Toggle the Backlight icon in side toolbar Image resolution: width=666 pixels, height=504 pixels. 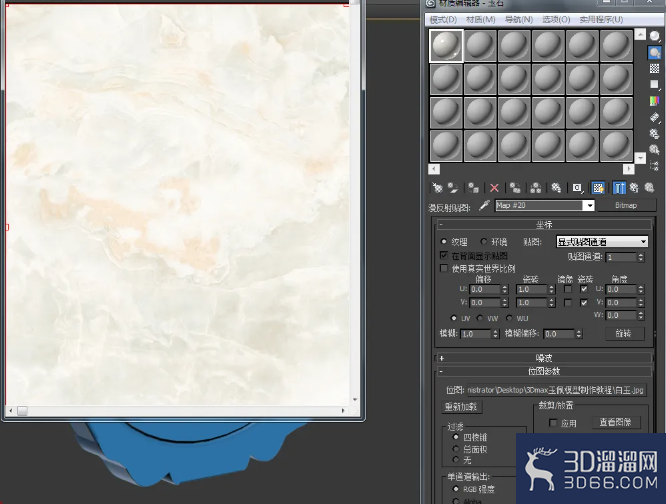click(x=655, y=53)
